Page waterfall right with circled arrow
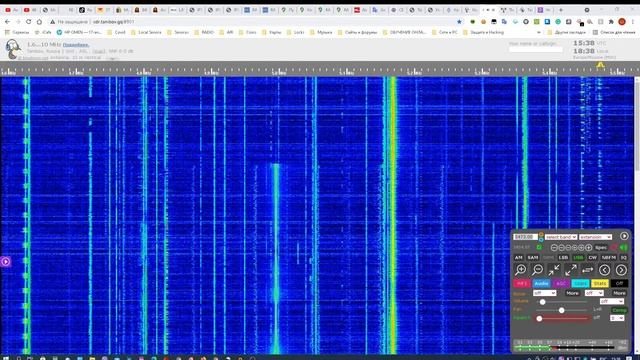This screenshot has width=640, height=360. pos(621,270)
